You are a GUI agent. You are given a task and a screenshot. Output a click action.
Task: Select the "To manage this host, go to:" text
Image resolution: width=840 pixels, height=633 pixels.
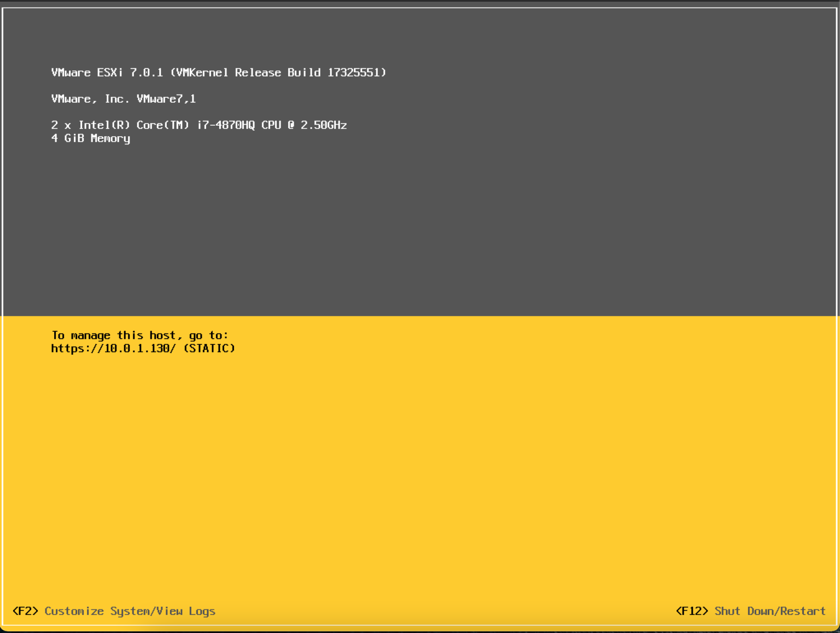[140, 335]
